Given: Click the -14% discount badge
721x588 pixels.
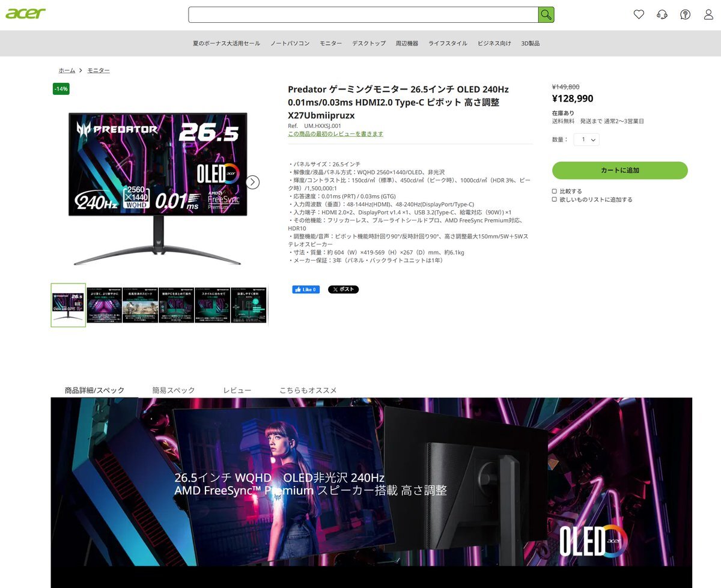Looking at the screenshot, I should [x=61, y=89].
